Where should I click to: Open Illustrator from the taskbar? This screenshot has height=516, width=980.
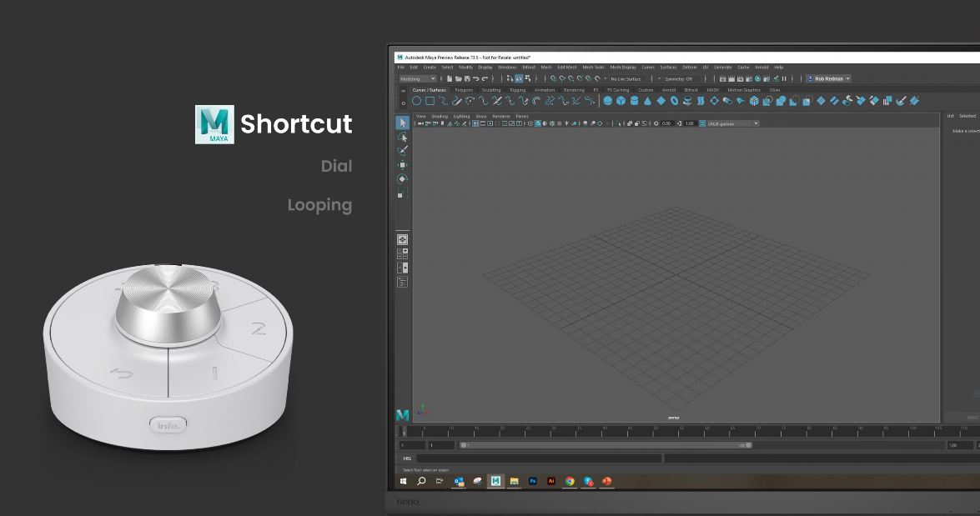[551, 481]
